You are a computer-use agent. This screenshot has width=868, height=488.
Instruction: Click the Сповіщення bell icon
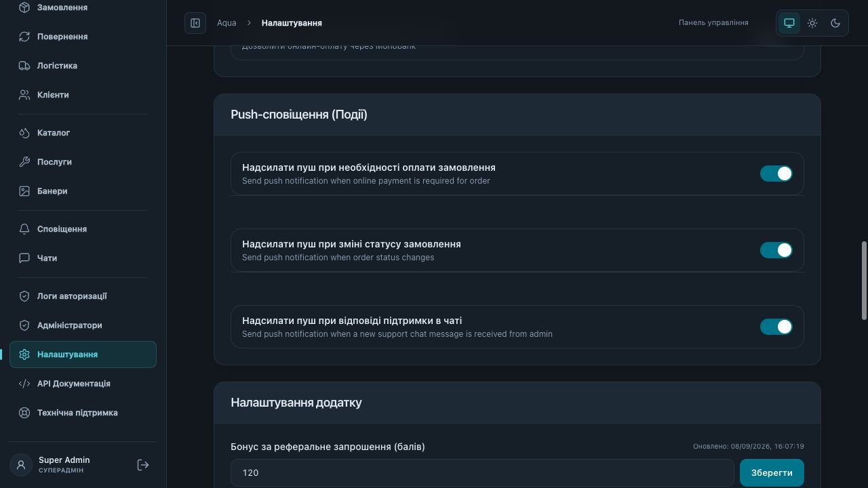24,229
